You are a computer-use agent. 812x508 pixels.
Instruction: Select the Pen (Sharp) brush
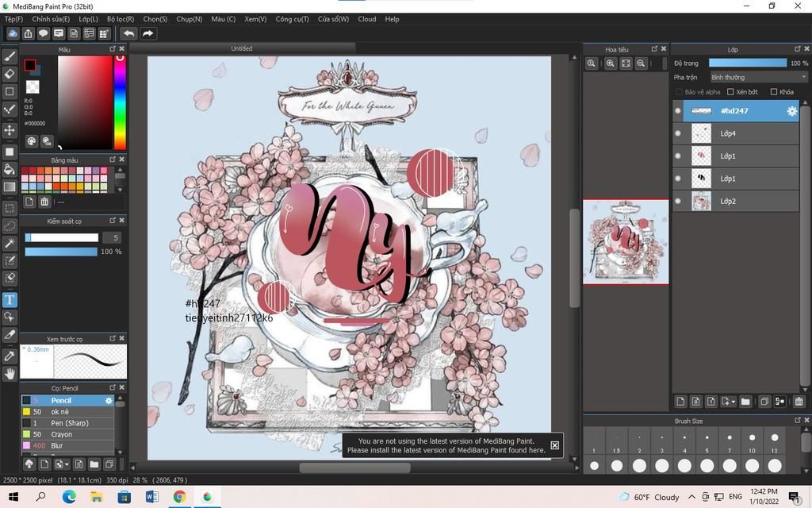tap(67, 423)
